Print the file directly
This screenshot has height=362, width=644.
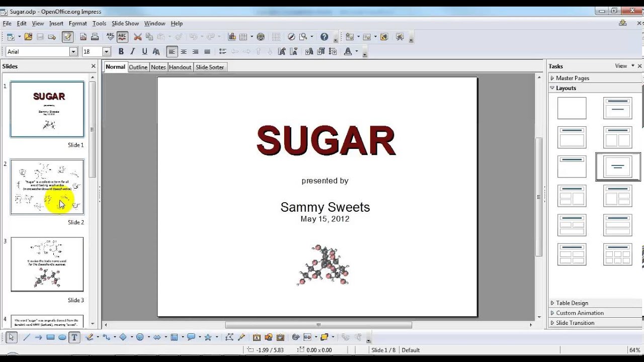(x=95, y=37)
